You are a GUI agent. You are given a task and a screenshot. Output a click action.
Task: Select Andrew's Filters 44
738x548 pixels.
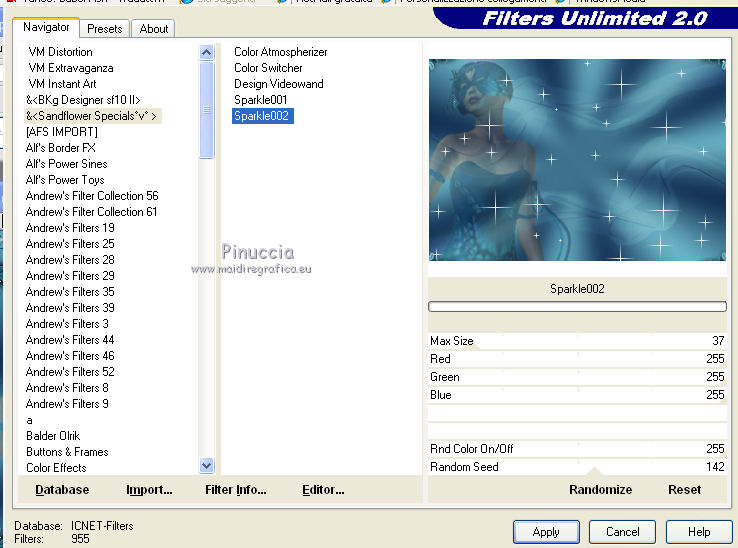[x=70, y=340]
